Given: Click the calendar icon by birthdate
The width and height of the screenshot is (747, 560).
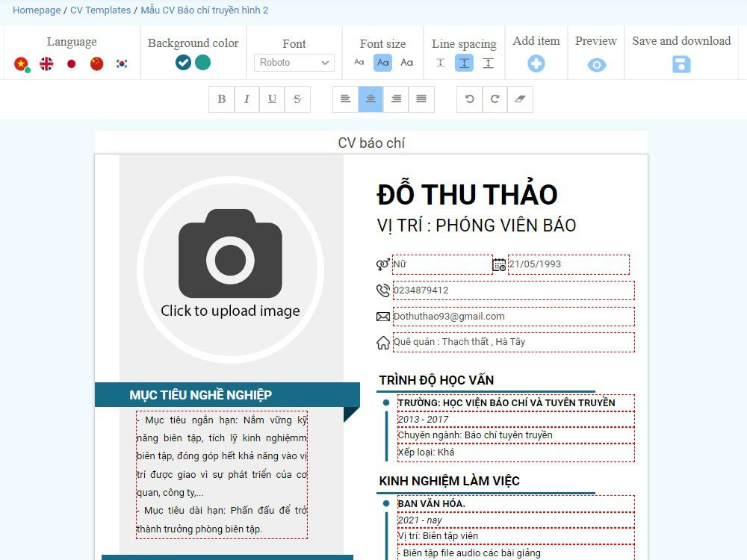Looking at the screenshot, I should pyautogui.click(x=499, y=265).
